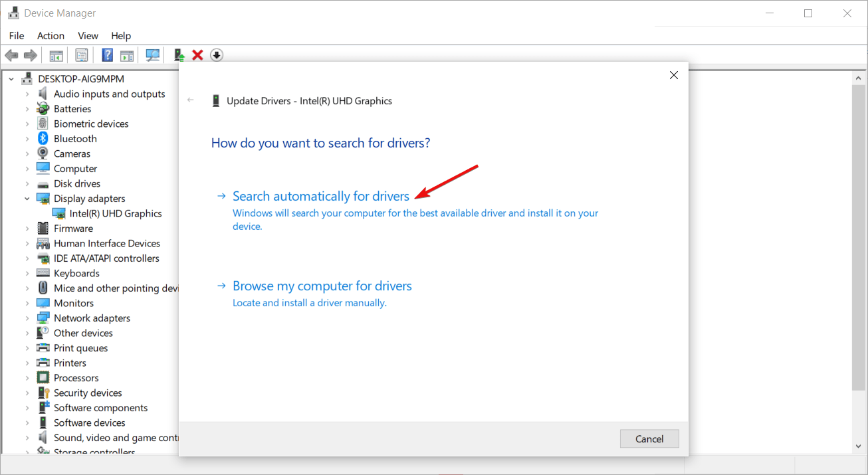Click the back navigation arrow icon

click(11, 54)
